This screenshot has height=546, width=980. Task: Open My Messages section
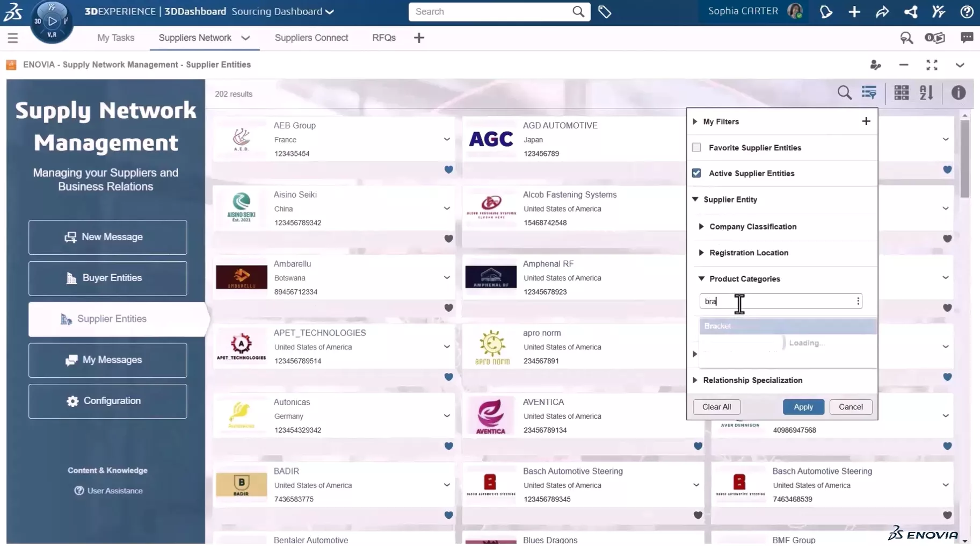108,360
